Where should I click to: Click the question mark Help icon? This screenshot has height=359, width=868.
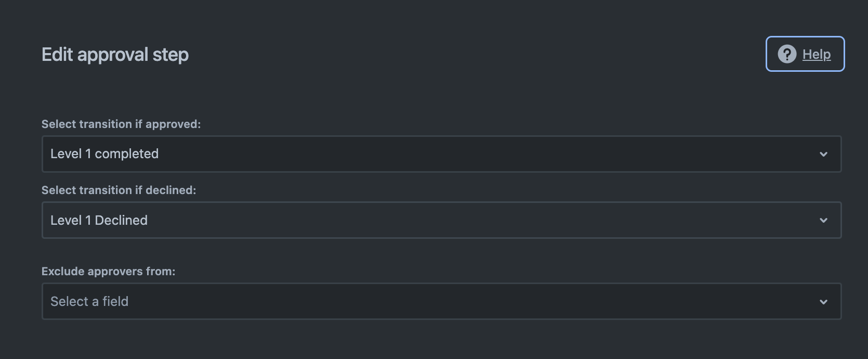click(787, 54)
